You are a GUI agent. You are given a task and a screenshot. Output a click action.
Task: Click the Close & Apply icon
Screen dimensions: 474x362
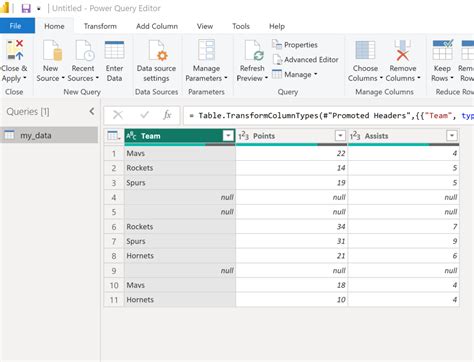coord(15,50)
